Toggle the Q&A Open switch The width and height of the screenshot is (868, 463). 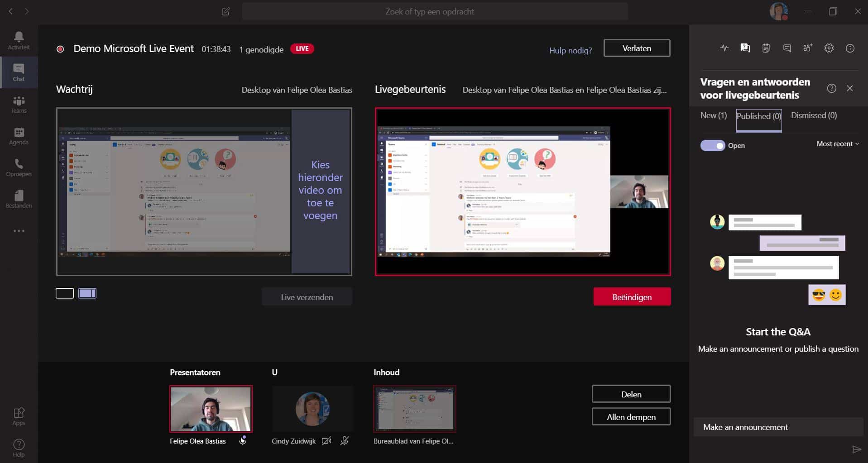tap(713, 145)
